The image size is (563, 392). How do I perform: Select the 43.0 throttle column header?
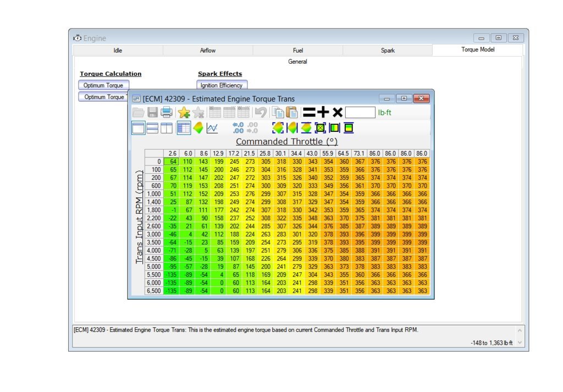(x=312, y=153)
